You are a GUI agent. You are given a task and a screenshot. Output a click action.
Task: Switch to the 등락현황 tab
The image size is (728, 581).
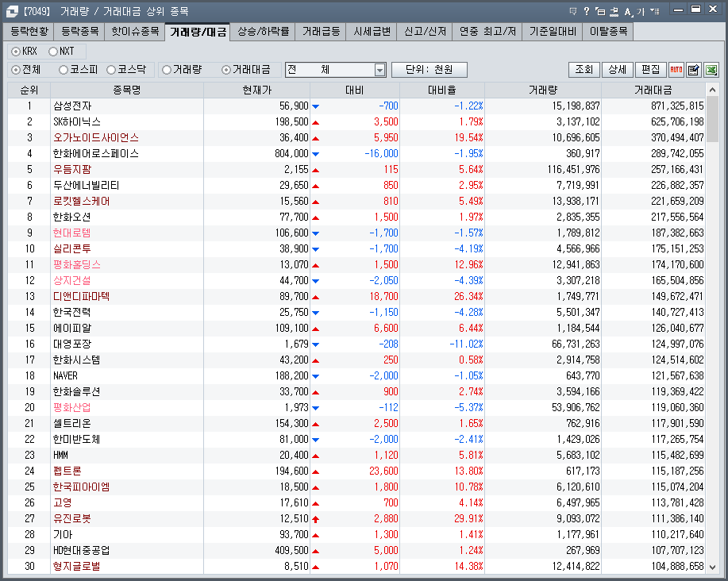click(x=29, y=32)
